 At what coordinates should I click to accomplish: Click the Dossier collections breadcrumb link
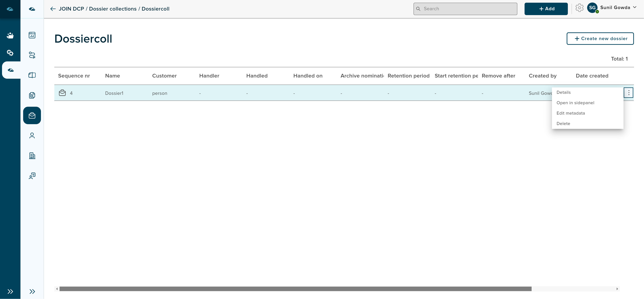(x=113, y=9)
